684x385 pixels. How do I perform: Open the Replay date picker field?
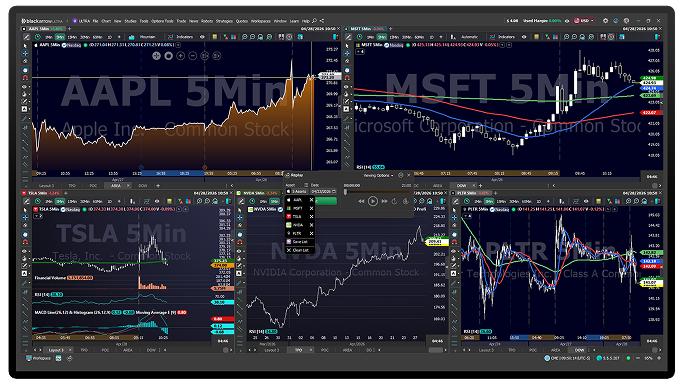[x=323, y=191]
